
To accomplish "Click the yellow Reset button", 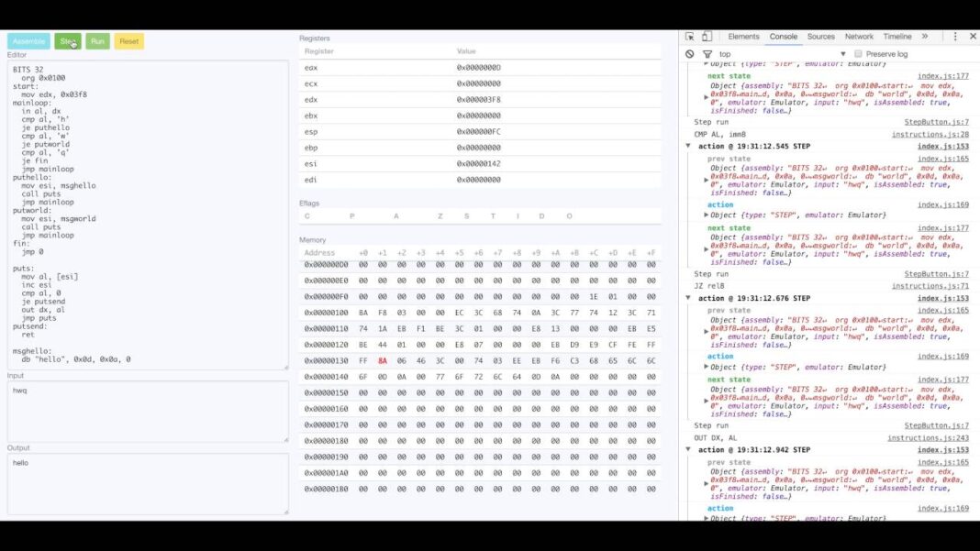I will (x=128, y=41).
